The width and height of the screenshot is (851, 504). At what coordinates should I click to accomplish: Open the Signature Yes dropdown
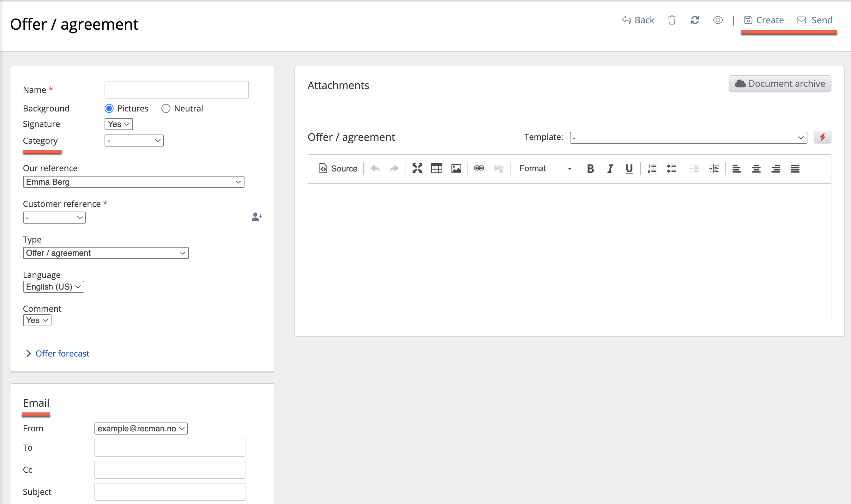[118, 124]
